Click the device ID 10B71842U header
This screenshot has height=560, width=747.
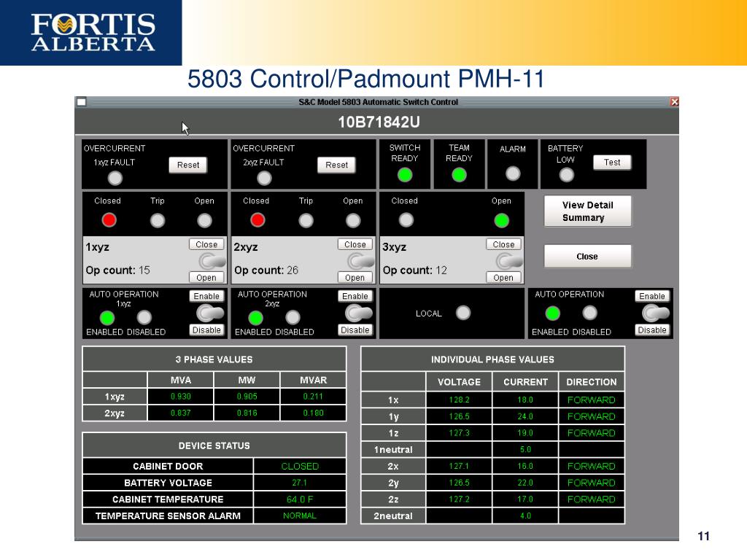379,122
